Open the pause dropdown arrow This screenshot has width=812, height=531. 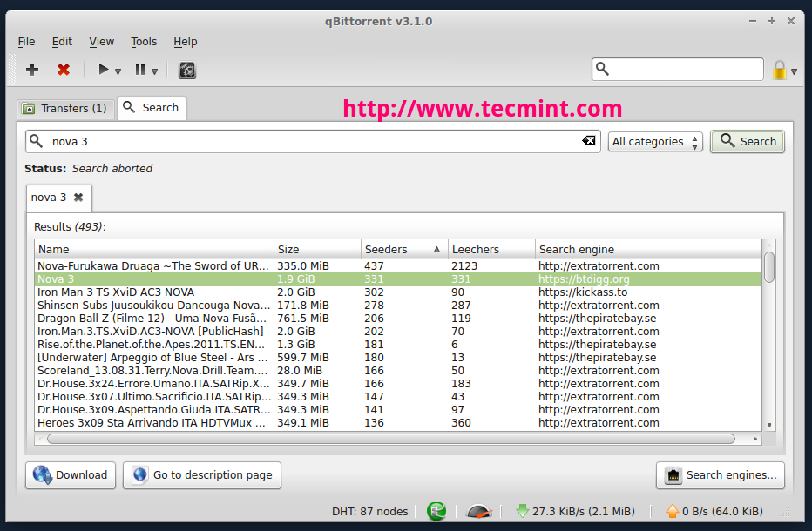[154, 71]
